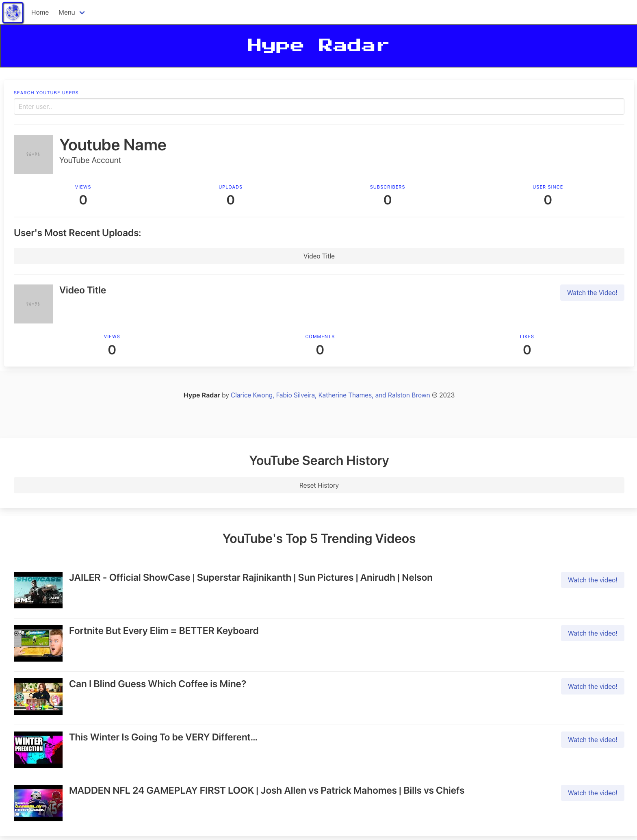This screenshot has width=637, height=840.
Task: Watch the Fortnite BETTER Keyboard video
Action: (592, 633)
